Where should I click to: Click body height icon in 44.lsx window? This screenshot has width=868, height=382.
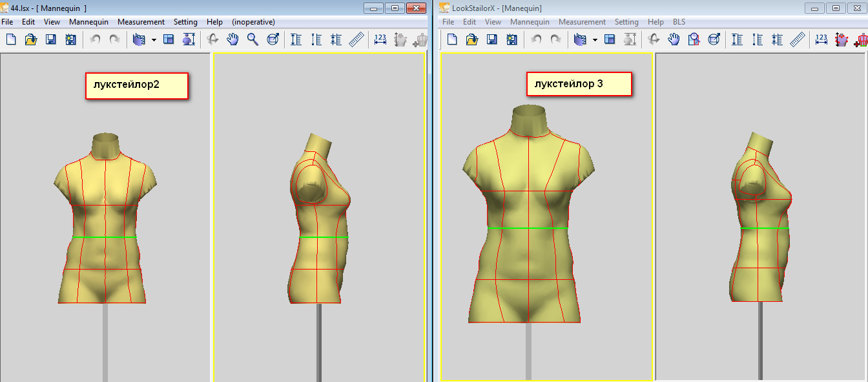coord(188,39)
